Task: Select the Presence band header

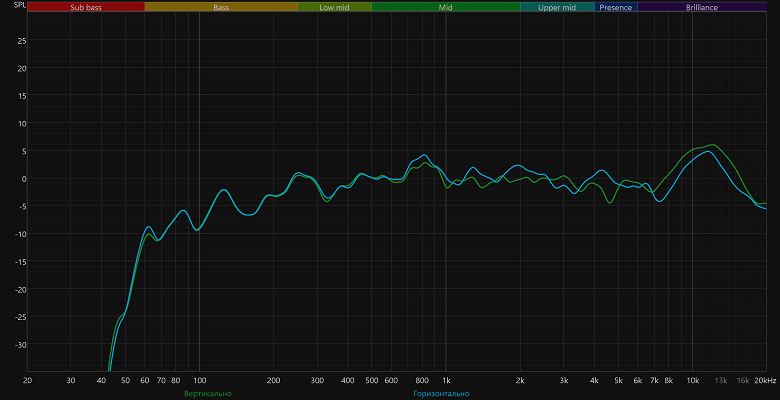Action: pyautogui.click(x=616, y=7)
